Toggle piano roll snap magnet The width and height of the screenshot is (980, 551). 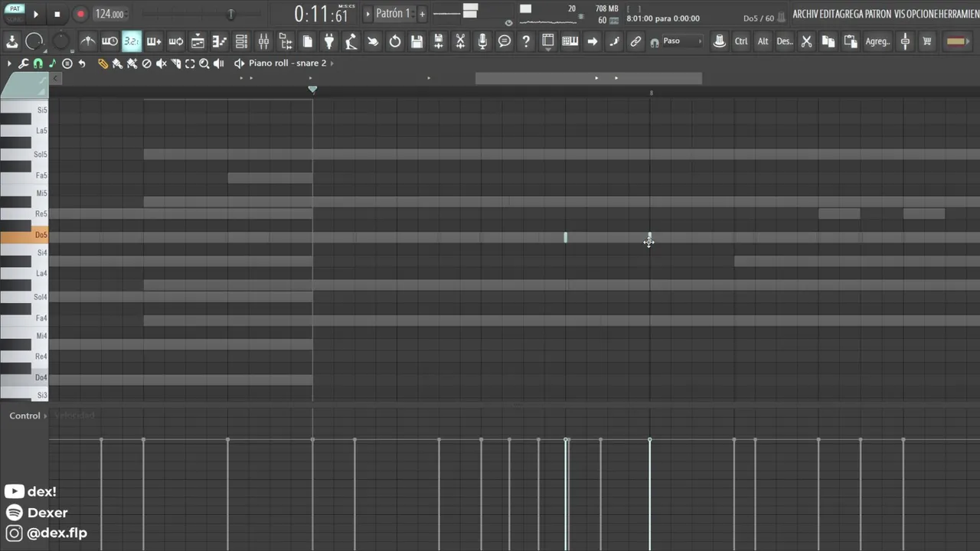click(x=38, y=64)
